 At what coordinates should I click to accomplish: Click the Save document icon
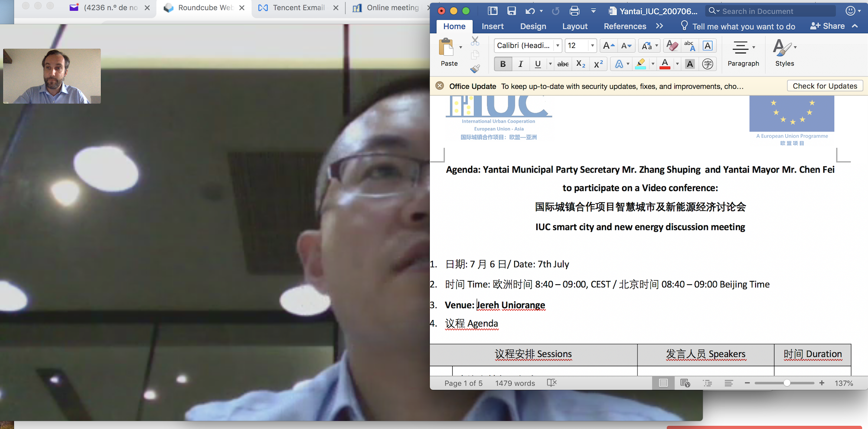[x=511, y=11]
